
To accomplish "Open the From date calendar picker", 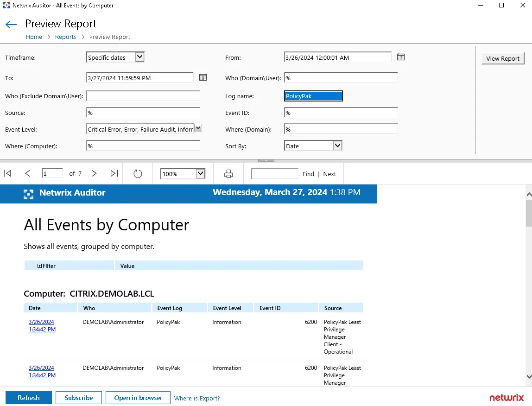I will click(401, 57).
